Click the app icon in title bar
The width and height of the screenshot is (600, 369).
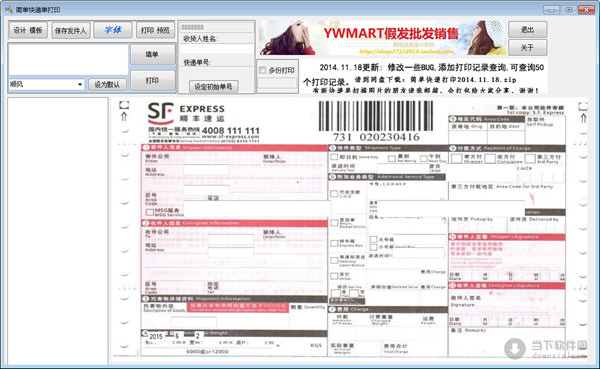click(x=9, y=9)
